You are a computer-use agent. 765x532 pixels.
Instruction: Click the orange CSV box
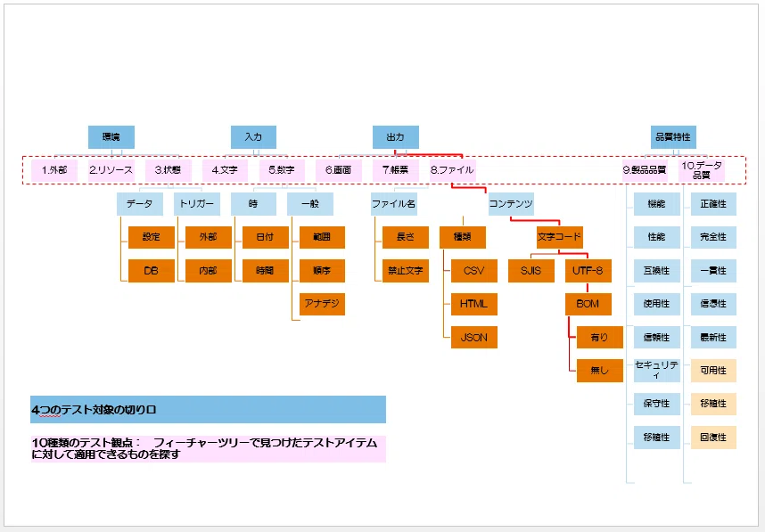[474, 271]
